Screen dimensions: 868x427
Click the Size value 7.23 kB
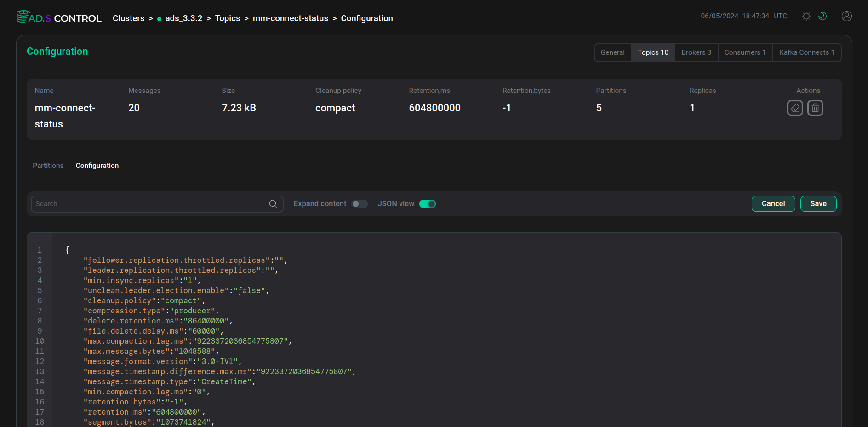[x=239, y=108]
